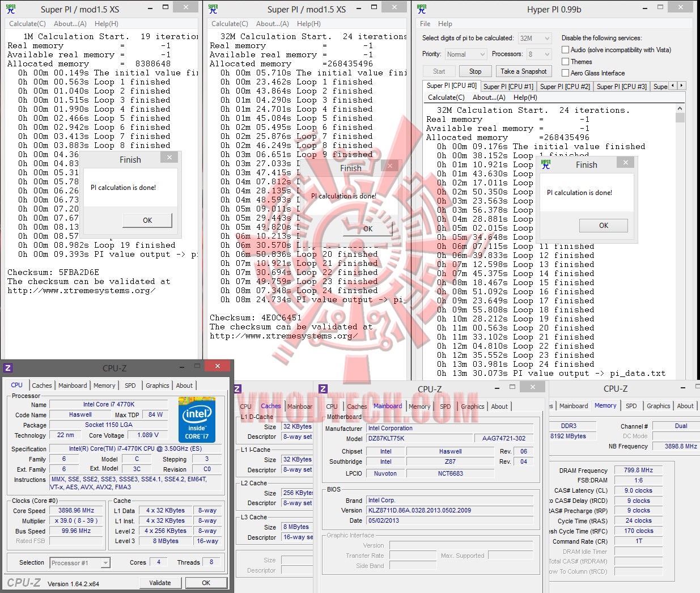
Task: Select the About tab in the first CPU-Z window
Action: (x=184, y=386)
